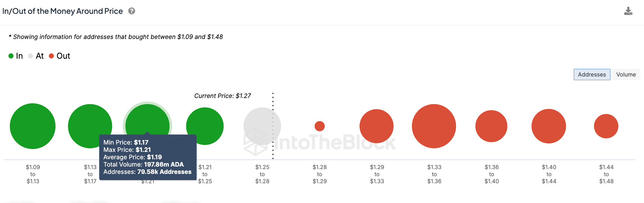Click the red $1.29 to $1.33 bubble
Viewport: 644px width, 203px height.
point(376,126)
